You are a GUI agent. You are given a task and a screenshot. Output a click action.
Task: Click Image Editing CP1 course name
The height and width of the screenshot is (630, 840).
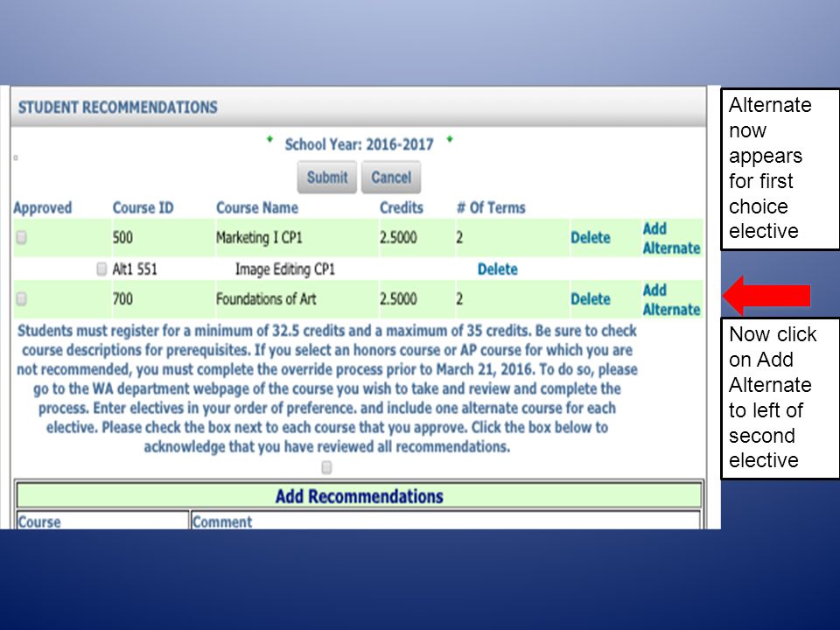pyautogui.click(x=285, y=269)
